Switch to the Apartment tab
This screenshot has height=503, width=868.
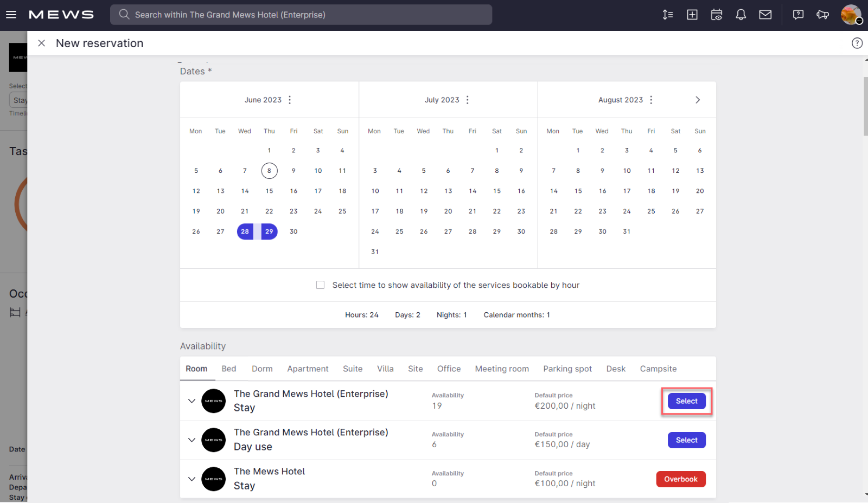click(x=308, y=369)
